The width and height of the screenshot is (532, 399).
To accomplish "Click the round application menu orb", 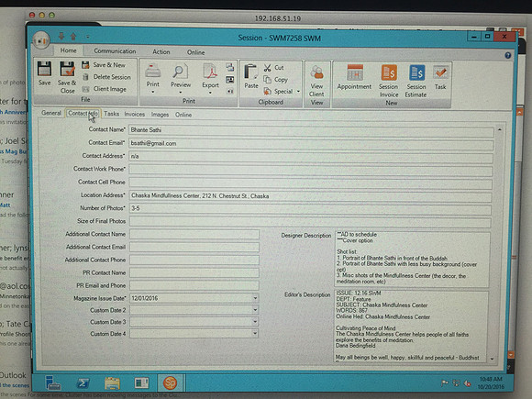I will pyautogui.click(x=41, y=40).
